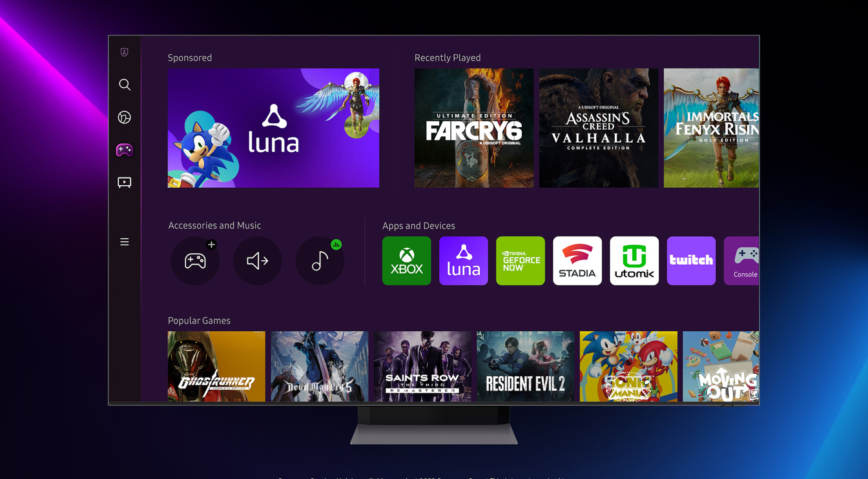The image size is (868, 479).
Task: Open the hamburger menu in sidebar
Action: coord(125,242)
